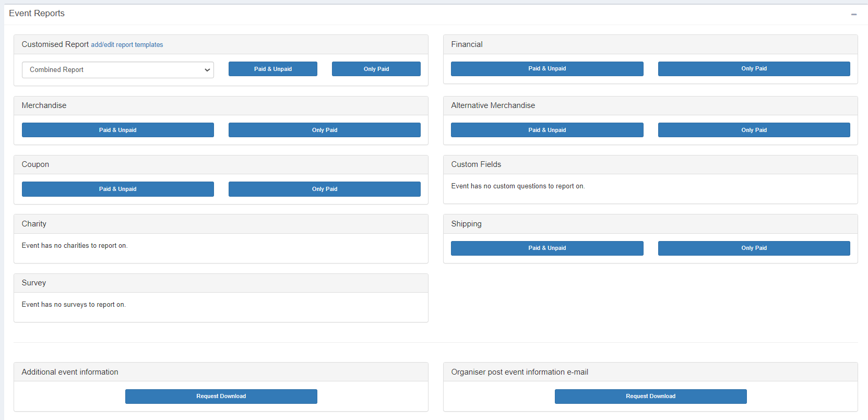Click 'Event has no custom questions' text
This screenshot has width=868, height=420.
pyautogui.click(x=518, y=186)
